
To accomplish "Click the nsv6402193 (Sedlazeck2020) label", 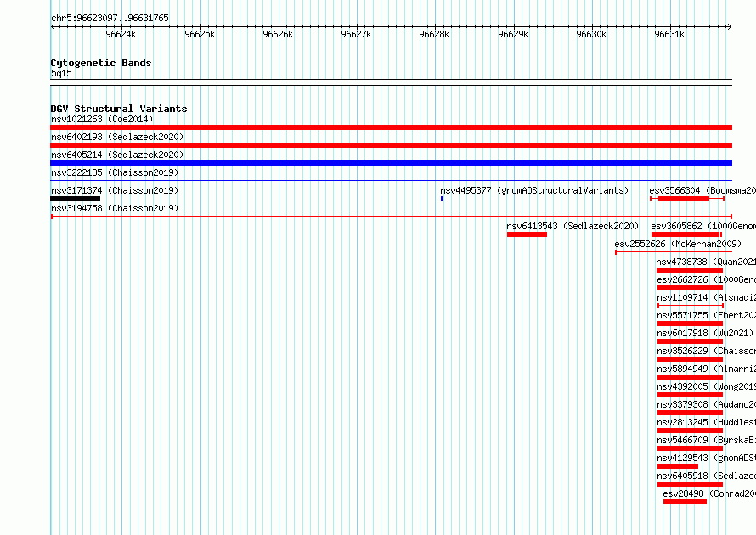I will [117, 137].
